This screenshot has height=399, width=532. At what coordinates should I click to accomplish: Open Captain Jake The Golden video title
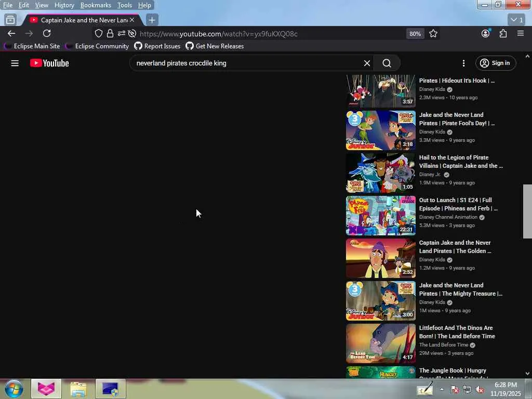pyautogui.click(x=455, y=247)
